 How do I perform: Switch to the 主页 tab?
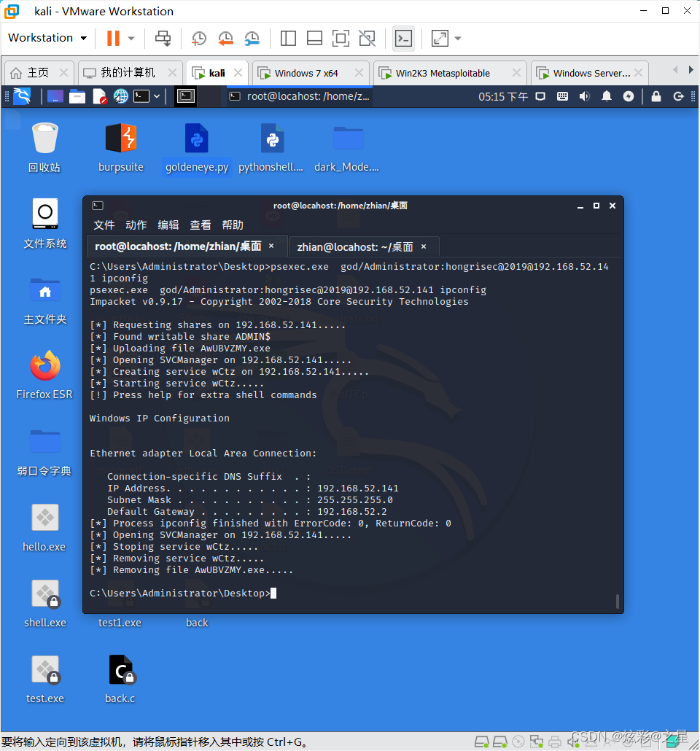click(38, 73)
